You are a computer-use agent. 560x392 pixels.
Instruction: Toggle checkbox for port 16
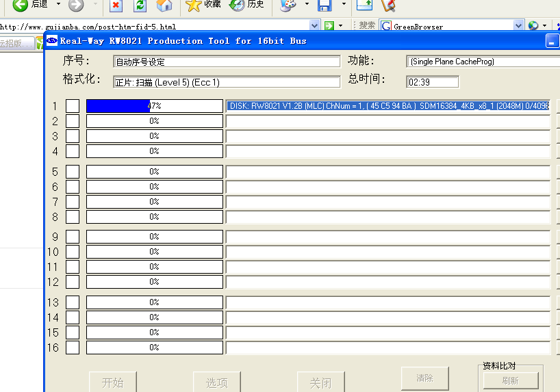pos(73,348)
